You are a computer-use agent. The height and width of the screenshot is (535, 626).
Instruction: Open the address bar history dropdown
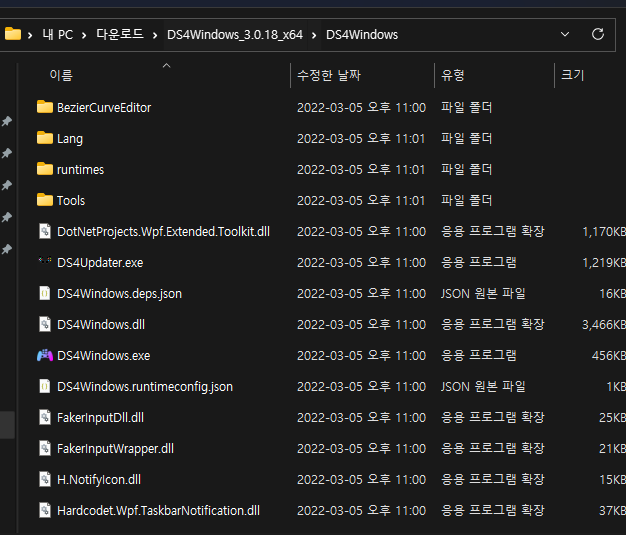[x=565, y=34]
